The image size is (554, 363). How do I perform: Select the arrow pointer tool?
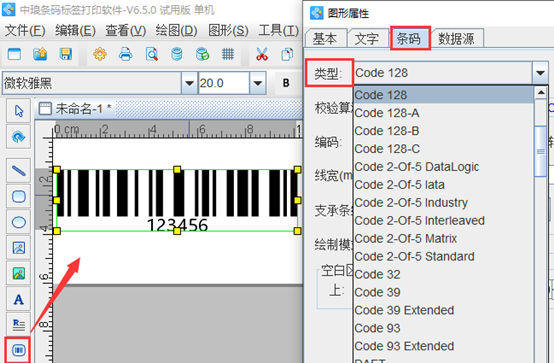click(x=19, y=111)
